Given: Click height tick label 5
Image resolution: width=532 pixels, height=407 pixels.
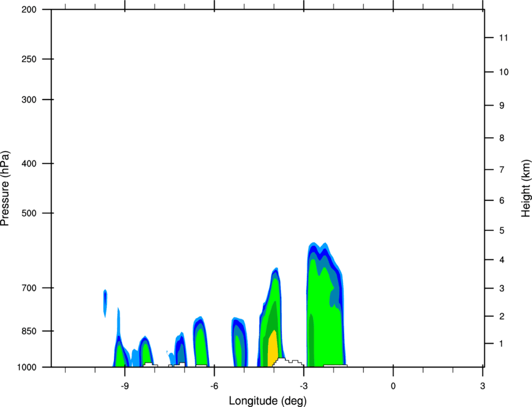Looking at the screenshot, I should pyautogui.click(x=502, y=230).
